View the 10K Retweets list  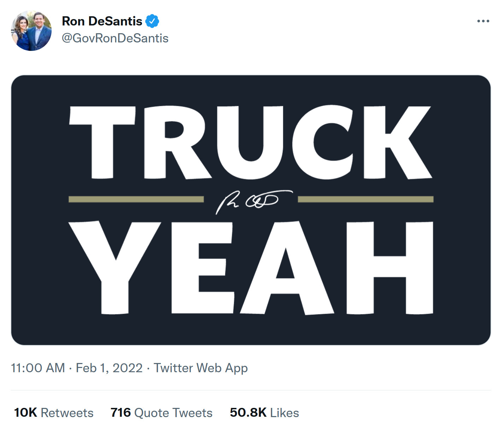(54, 412)
